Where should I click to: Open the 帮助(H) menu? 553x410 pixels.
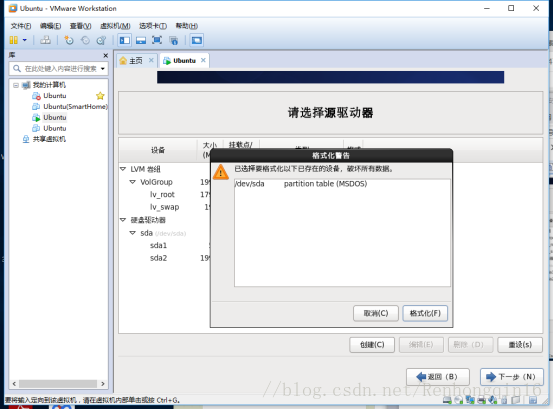click(187, 26)
